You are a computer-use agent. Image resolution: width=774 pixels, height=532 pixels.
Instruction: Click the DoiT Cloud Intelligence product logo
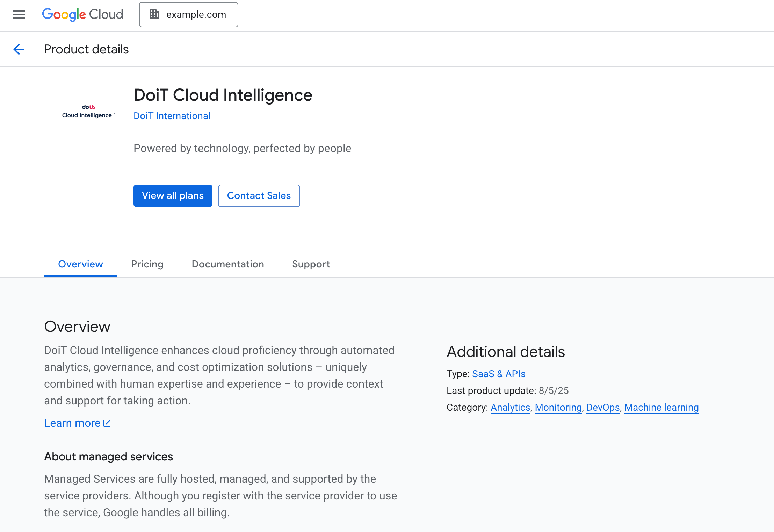pyautogui.click(x=88, y=110)
